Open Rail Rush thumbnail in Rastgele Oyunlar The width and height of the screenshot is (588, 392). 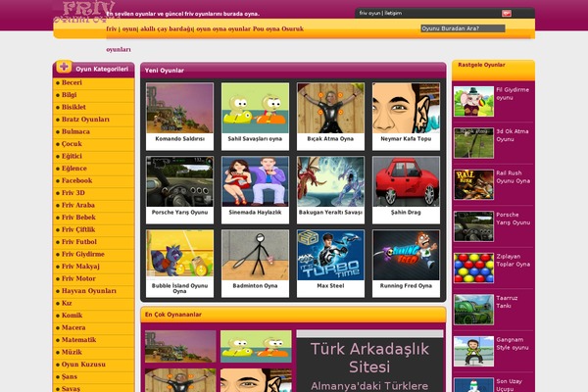click(x=473, y=185)
